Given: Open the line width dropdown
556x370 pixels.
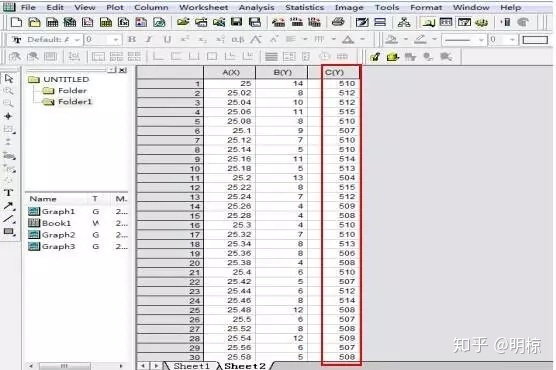Looking at the screenshot, I should tap(512, 40).
